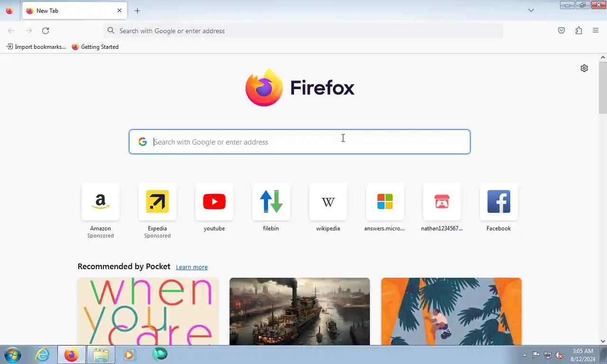Image resolution: width=607 pixels, height=364 pixels.
Task: Open a new tab with plus button
Action: click(137, 10)
